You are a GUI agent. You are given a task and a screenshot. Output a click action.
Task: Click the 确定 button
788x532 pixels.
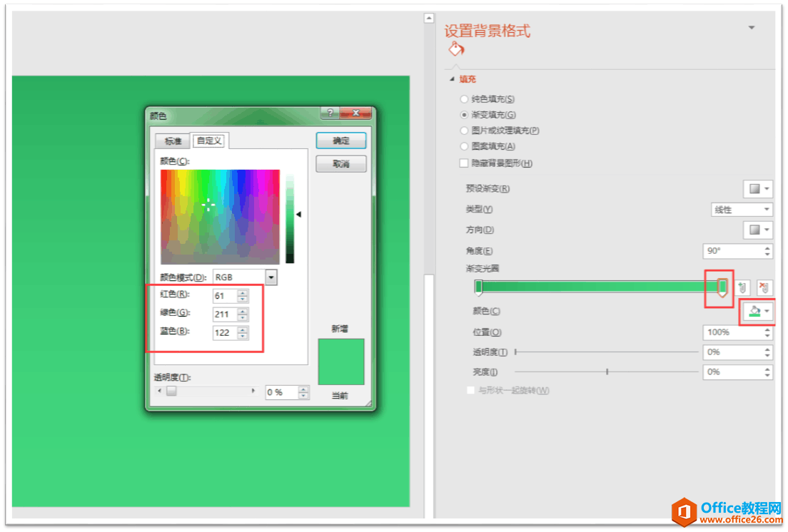point(341,140)
